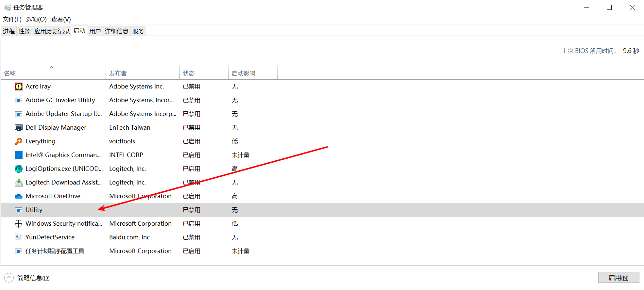
Task: Click publisher cell EnTech Taiwan
Action: point(130,127)
